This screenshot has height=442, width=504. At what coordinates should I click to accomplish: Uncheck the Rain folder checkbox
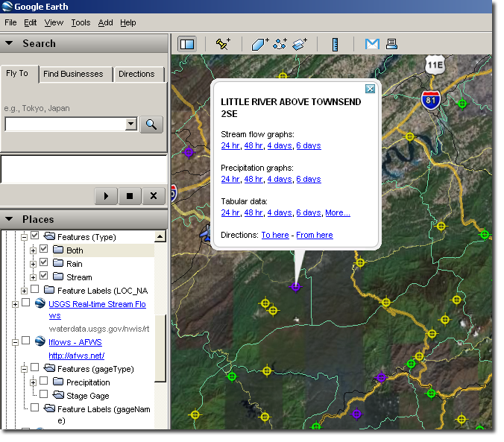(44, 263)
